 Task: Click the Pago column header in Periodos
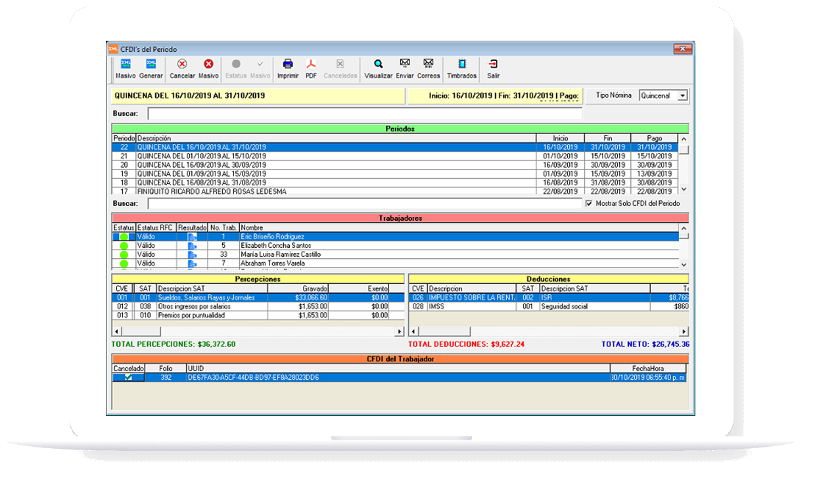(x=655, y=139)
